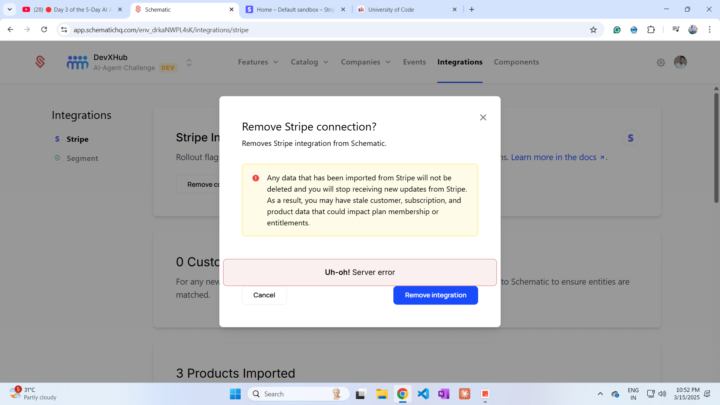The image size is (720, 405).
Task: Switch to the University of Code tab
Action: (406, 10)
